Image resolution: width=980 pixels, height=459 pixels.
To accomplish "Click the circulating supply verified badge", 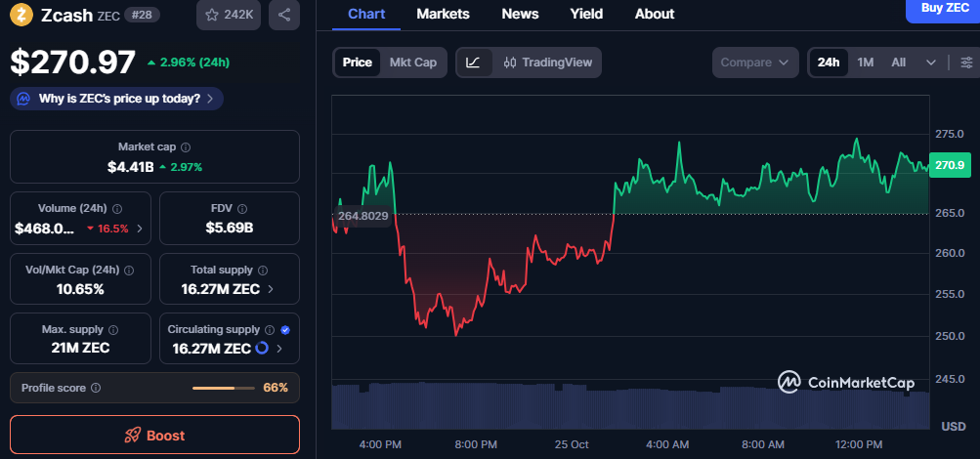I will click(284, 330).
